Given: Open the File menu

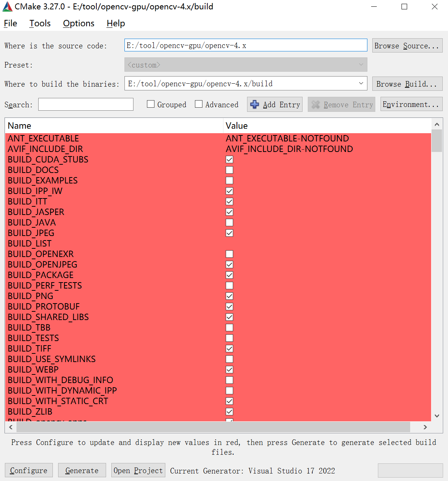Looking at the screenshot, I should [x=10, y=23].
